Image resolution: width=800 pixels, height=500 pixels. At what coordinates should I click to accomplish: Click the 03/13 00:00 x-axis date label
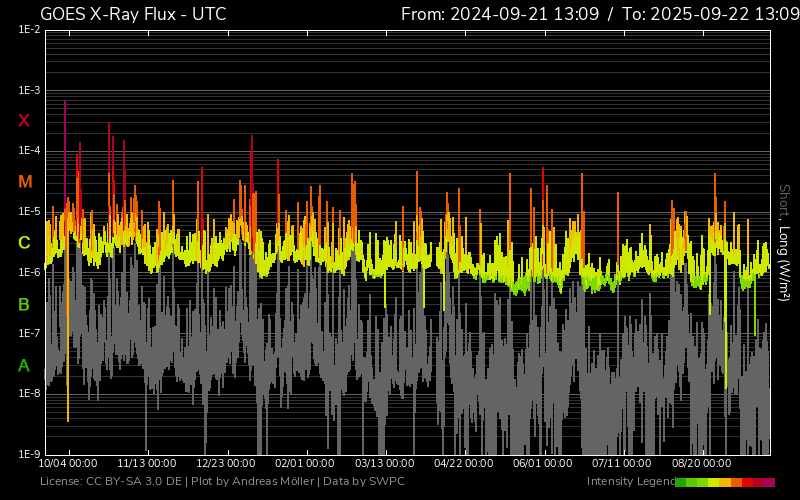[x=385, y=463]
